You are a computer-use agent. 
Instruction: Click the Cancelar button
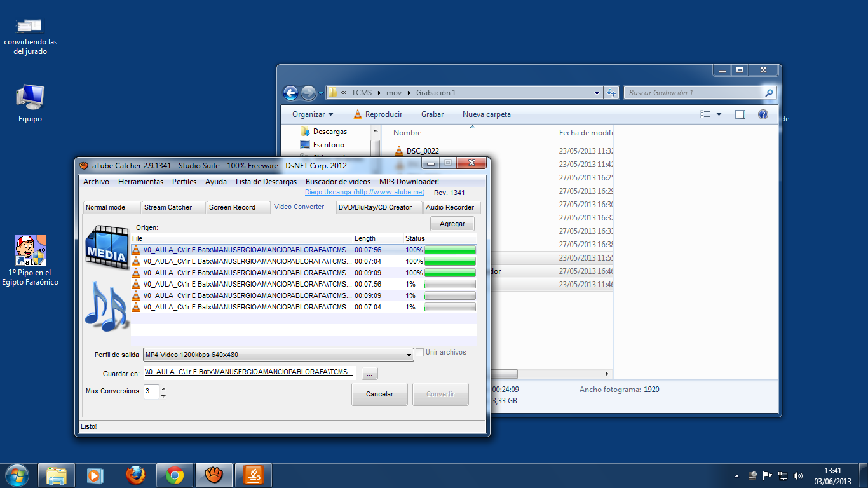(x=379, y=394)
